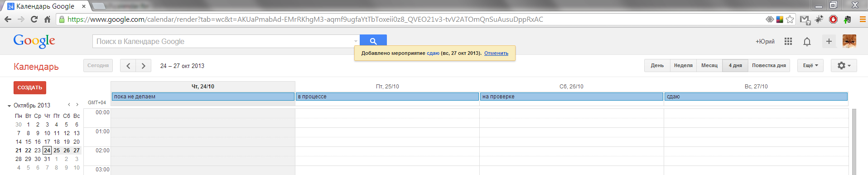This screenshot has height=175, width=868.
Task: Click the Evernote elephant extension icon
Action: click(x=847, y=19)
